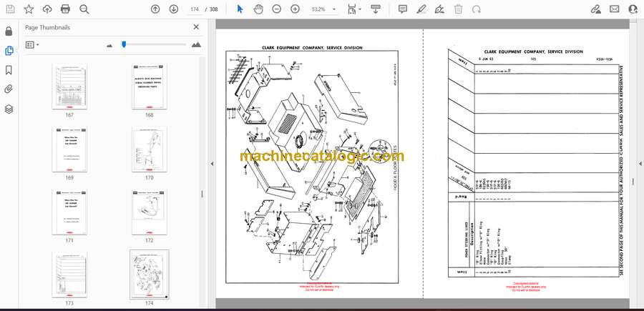Click the 'POWER STEERING LINES' heading text
Screen dimensions: 644x311
[x=467, y=240]
